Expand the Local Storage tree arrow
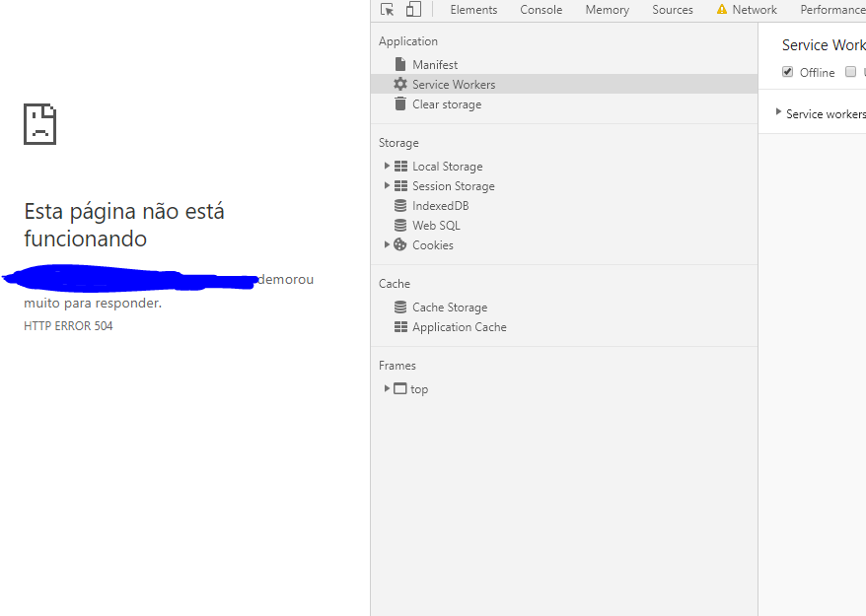 (x=387, y=166)
